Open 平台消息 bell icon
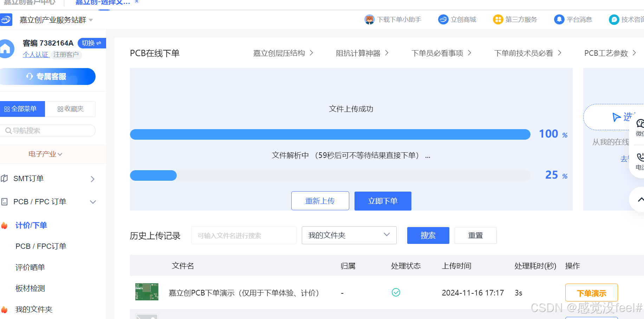Viewport: 644px width, 319px height. coord(559,20)
